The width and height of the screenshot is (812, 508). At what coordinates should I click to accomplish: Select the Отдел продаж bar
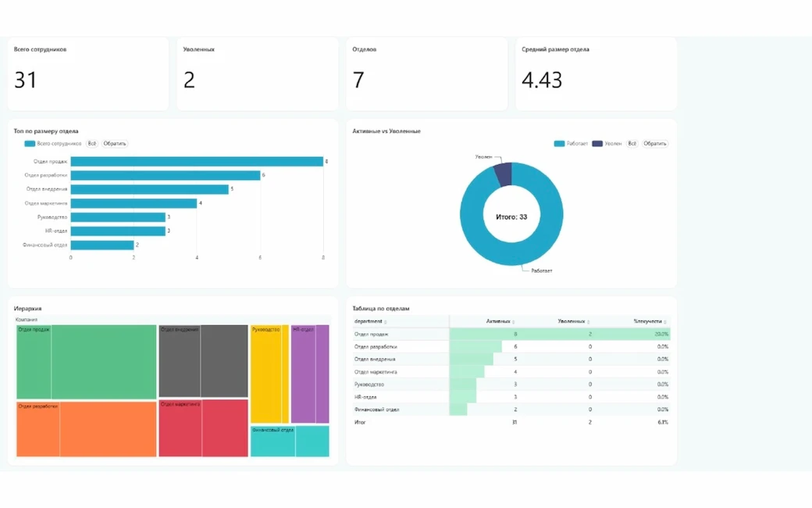197,162
